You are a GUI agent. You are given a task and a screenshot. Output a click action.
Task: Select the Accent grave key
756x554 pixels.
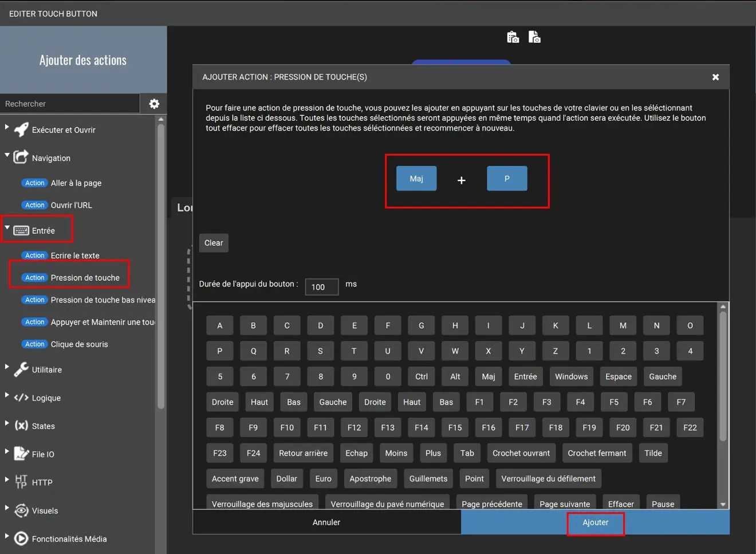(235, 479)
